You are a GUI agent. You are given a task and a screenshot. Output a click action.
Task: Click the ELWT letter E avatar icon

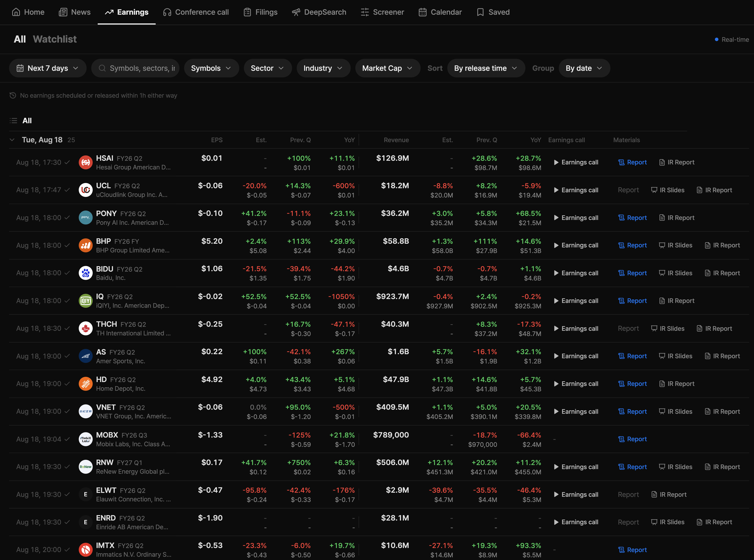[x=86, y=495]
